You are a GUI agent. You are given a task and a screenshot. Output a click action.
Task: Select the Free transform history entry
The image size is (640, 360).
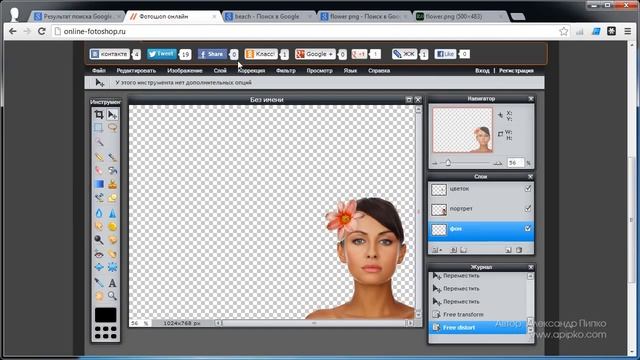pyautogui.click(x=478, y=314)
